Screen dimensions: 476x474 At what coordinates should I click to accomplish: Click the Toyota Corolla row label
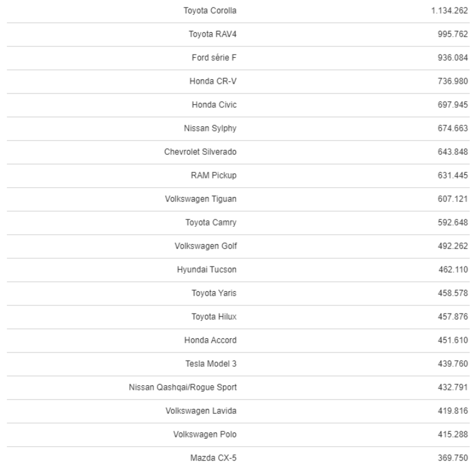(209, 11)
